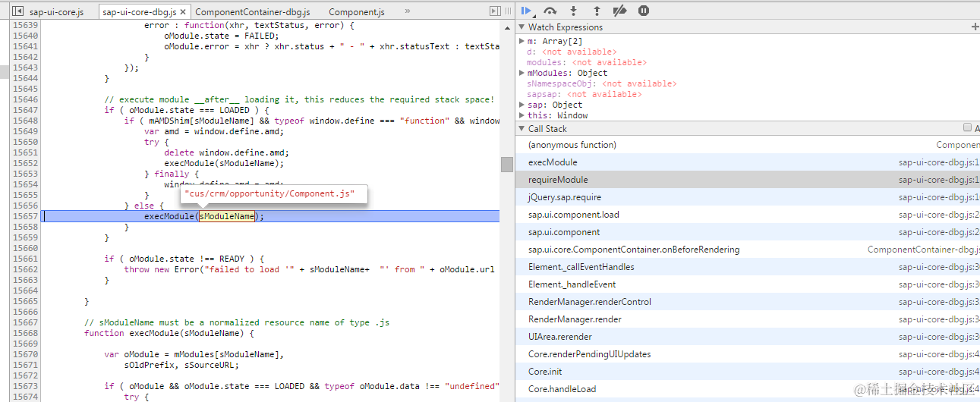This screenshot has height=402, width=980.
Task: Resume script execution
Action: [x=526, y=11]
